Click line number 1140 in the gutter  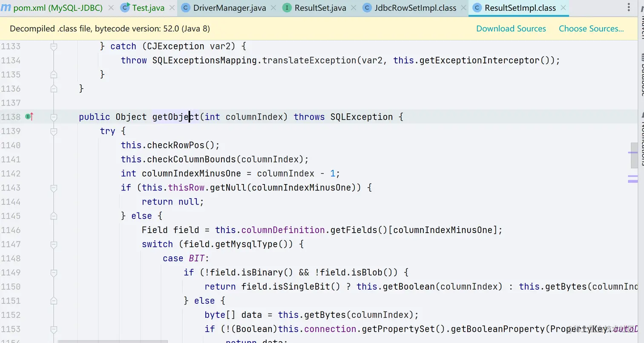pyautogui.click(x=11, y=145)
